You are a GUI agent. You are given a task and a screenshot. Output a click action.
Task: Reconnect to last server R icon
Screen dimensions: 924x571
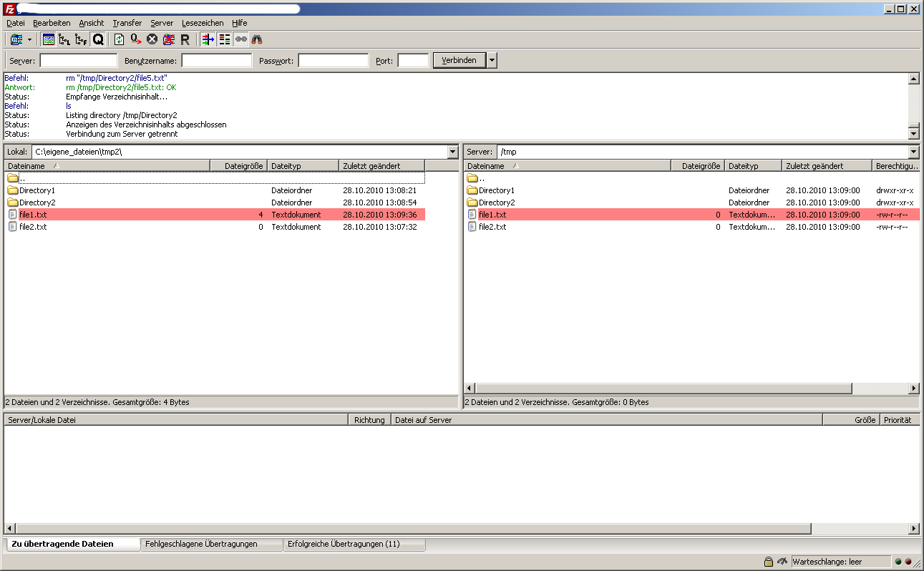pyautogui.click(x=185, y=39)
